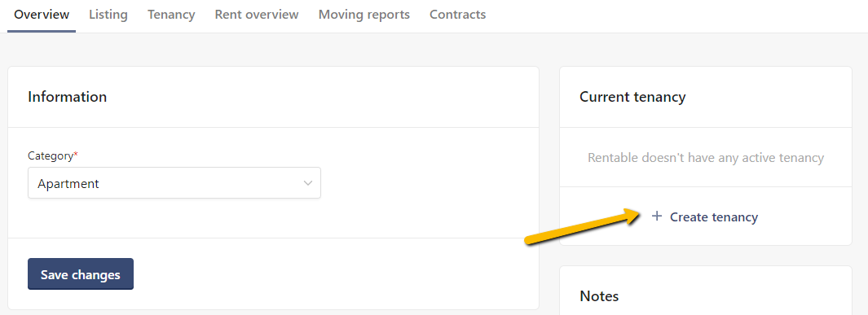Screen dimensions: 868x315
Task: Open the Category dropdown showing Apartment
Action: pyautogui.click(x=174, y=183)
